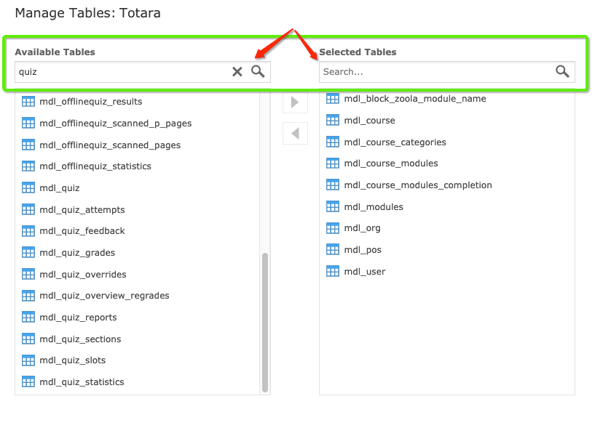This screenshot has height=428, width=603.
Task: Click table icon beside mdl_quiz_slots
Action: coord(28,360)
